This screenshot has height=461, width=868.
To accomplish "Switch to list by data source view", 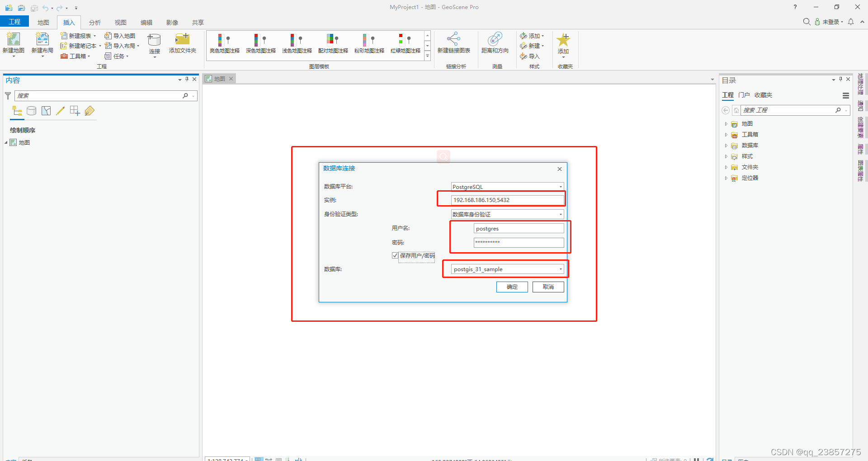I will [32, 111].
